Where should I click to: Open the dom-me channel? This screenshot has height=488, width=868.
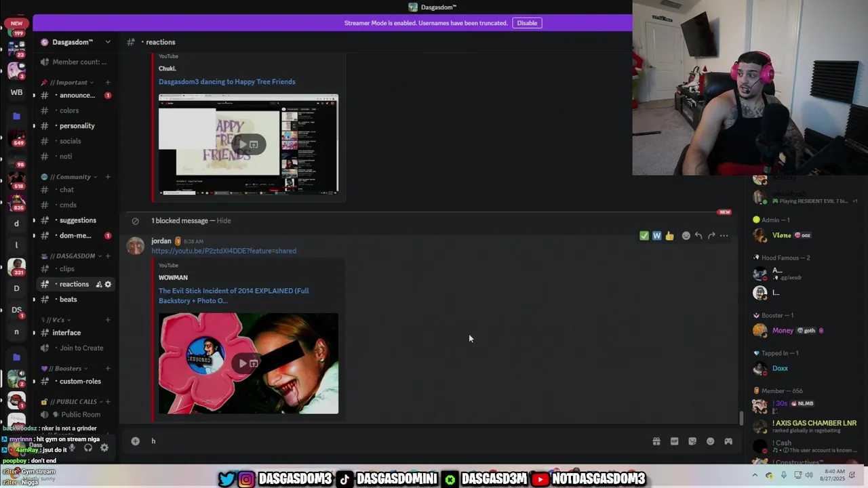tap(76, 236)
